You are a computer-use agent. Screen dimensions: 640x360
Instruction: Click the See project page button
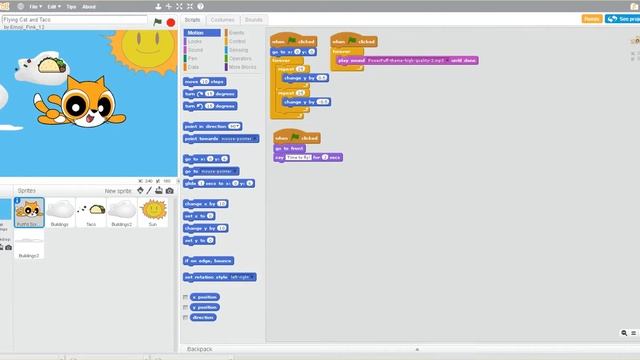tap(623, 19)
